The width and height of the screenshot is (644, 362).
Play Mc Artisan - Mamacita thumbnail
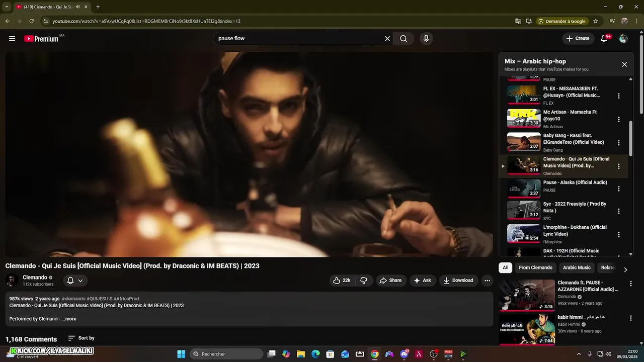(523, 118)
